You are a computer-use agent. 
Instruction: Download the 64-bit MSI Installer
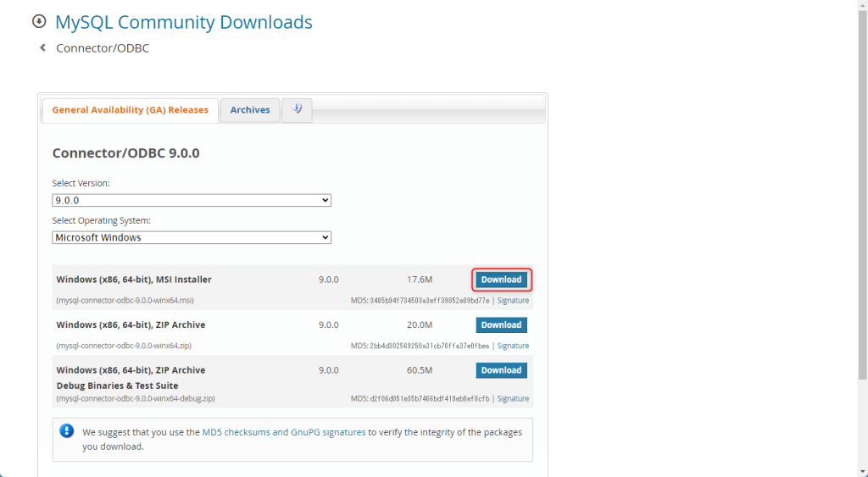[502, 280]
